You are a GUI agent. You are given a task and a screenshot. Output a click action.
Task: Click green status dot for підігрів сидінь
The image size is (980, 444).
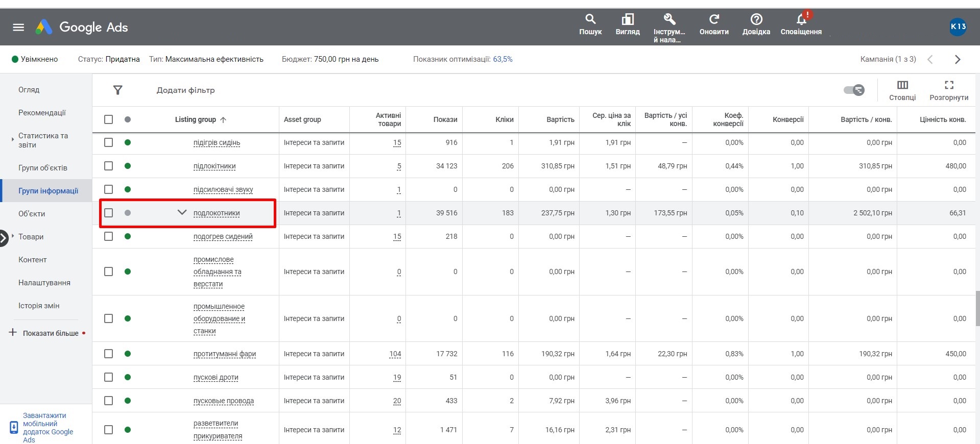click(128, 142)
